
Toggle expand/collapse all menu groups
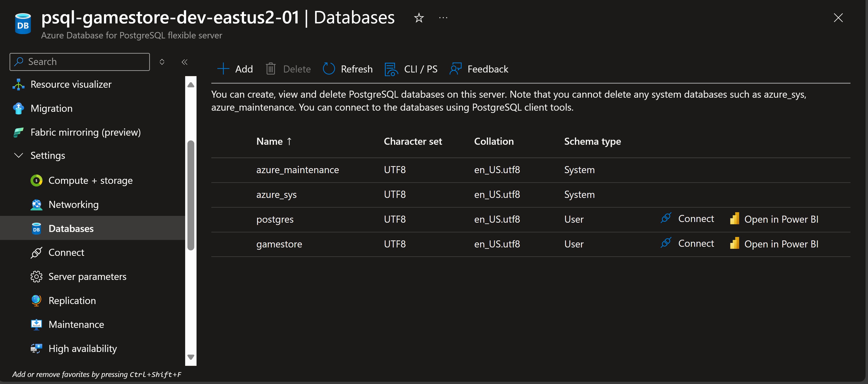pos(162,62)
